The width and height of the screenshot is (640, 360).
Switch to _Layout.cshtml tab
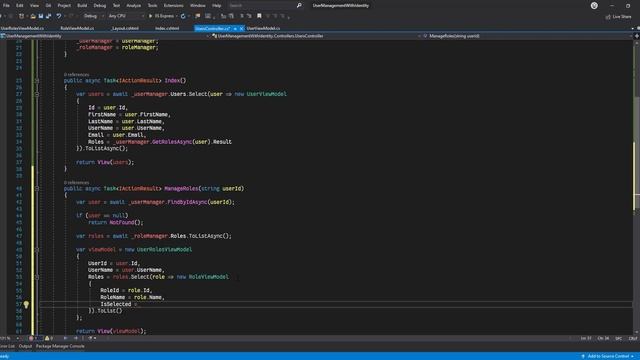pyautogui.click(x=125, y=28)
